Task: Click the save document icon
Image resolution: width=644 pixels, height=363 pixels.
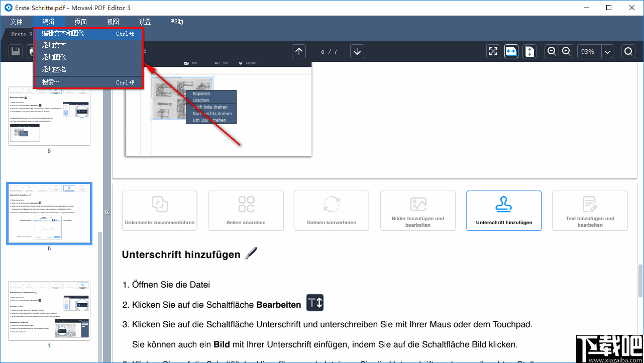Action: [15, 51]
